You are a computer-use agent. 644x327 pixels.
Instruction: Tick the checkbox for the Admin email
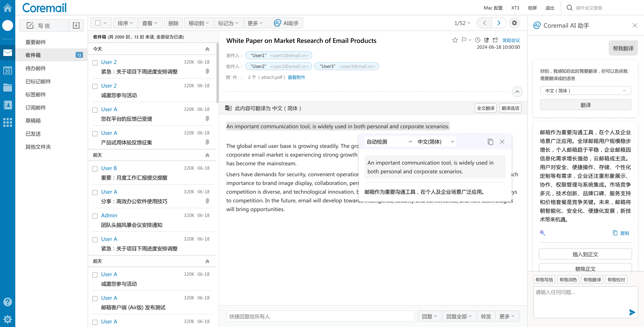pos(95,216)
